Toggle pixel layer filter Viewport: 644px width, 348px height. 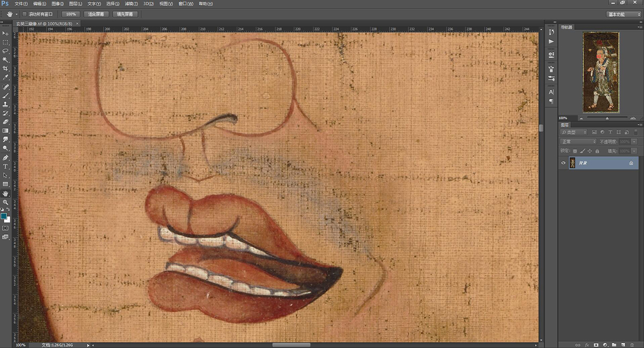click(x=594, y=132)
